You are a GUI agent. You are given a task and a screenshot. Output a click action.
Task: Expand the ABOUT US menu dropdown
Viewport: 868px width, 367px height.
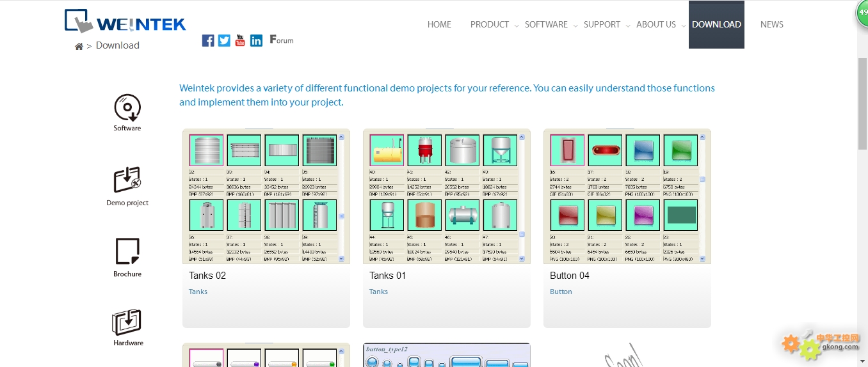pyautogui.click(x=655, y=24)
